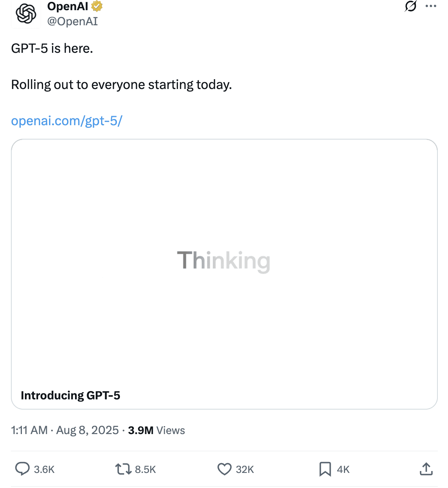Image resolution: width=448 pixels, height=488 pixels.
Task: Click the gold verified badge
Action: click(97, 6)
